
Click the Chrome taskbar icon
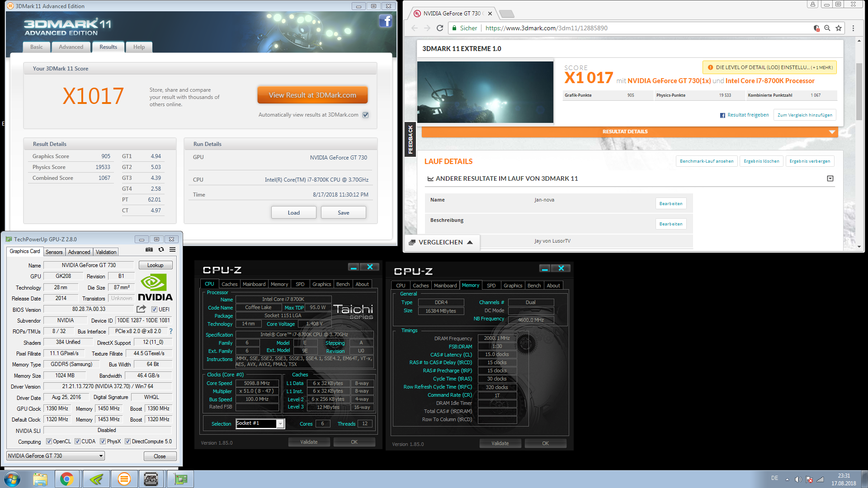point(67,479)
